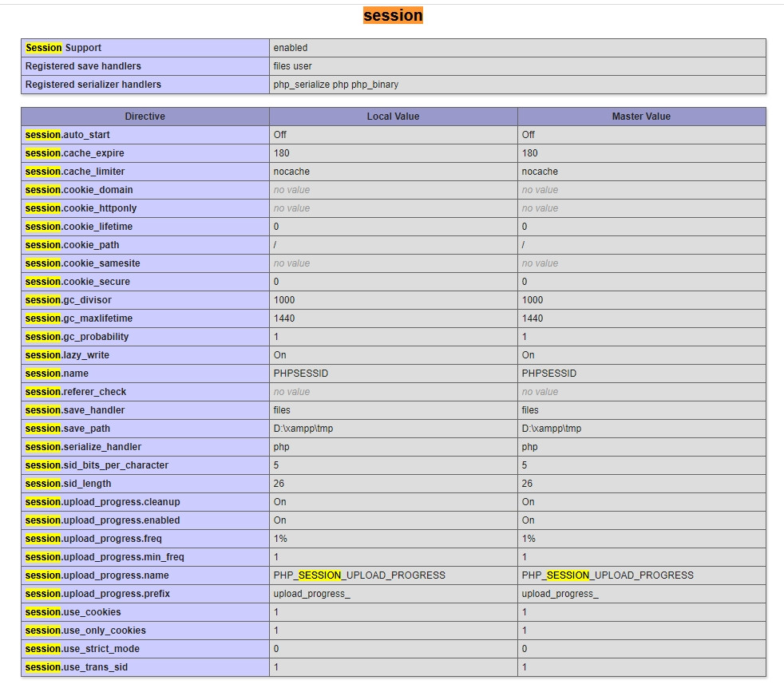Click local value 'nocache'
Viewport: 784px width, 688px height.
(291, 172)
